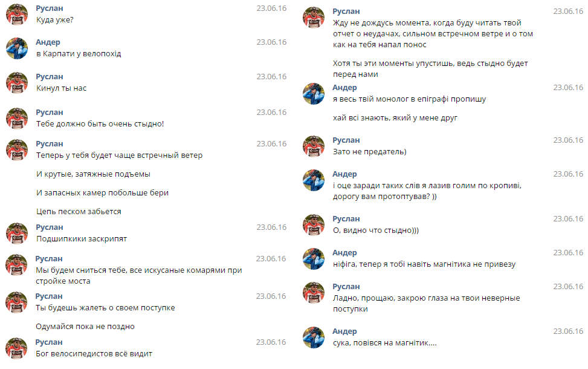Open the avatar next to "Бог велосипедистов всё видит"
The image size is (588, 369).
pos(17,348)
